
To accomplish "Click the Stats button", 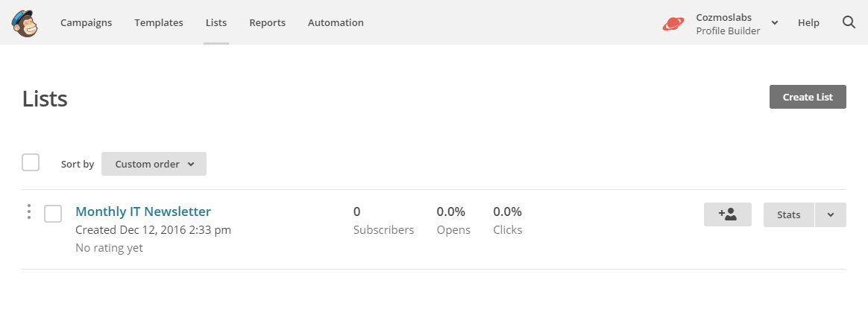I will pyautogui.click(x=788, y=215).
